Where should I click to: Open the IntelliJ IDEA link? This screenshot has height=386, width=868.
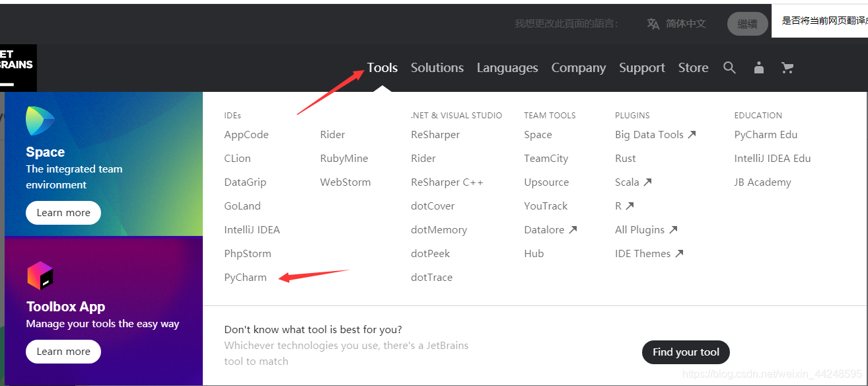coord(252,230)
